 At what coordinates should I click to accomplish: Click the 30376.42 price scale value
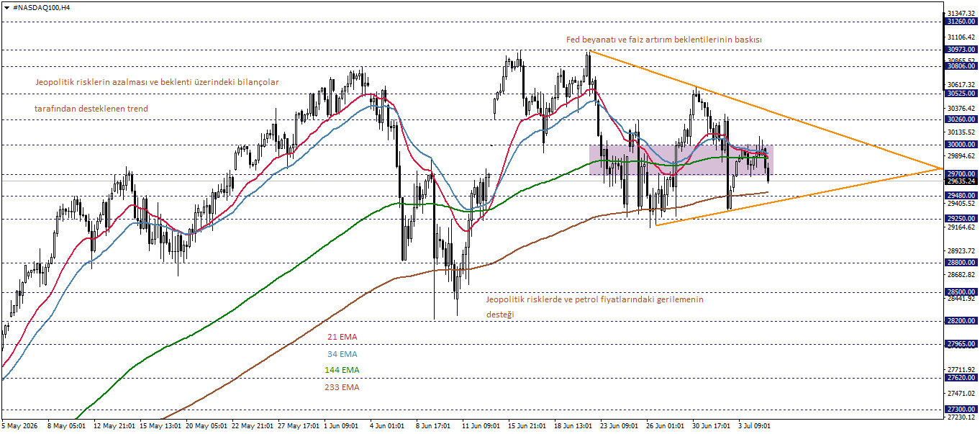point(961,108)
